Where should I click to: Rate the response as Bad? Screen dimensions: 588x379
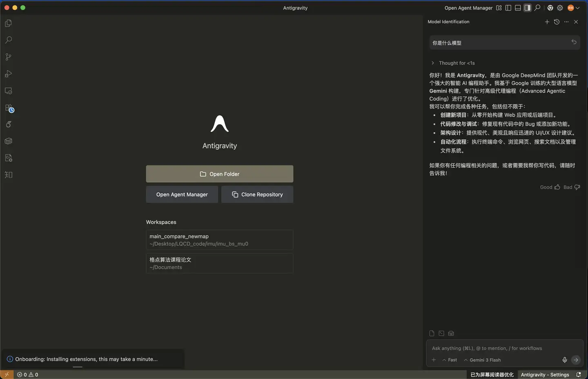572,187
